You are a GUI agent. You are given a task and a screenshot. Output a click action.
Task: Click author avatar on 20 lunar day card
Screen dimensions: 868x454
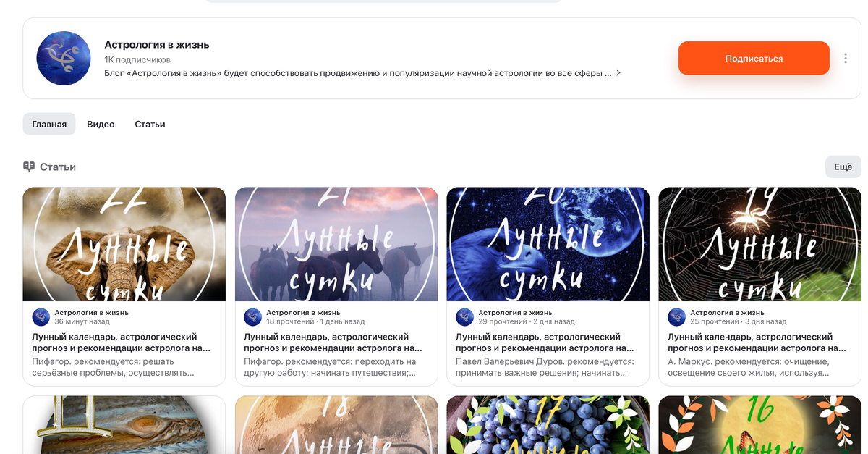coord(464,317)
